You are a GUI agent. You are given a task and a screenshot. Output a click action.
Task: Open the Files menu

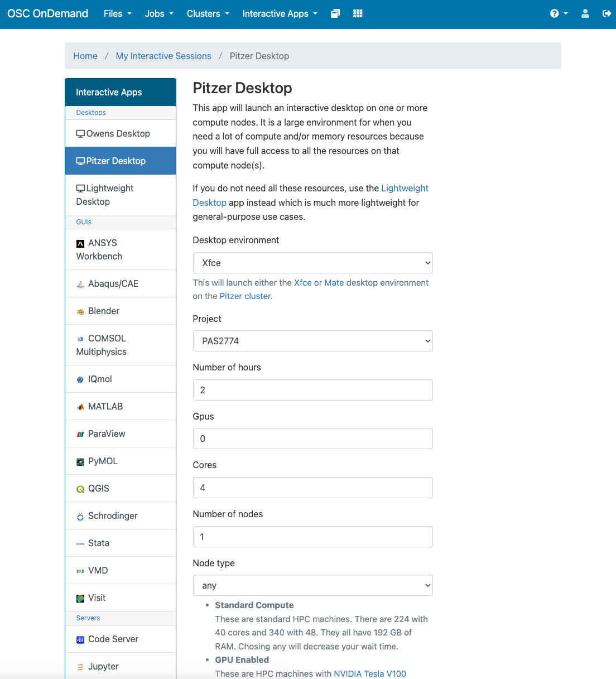[118, 13]
